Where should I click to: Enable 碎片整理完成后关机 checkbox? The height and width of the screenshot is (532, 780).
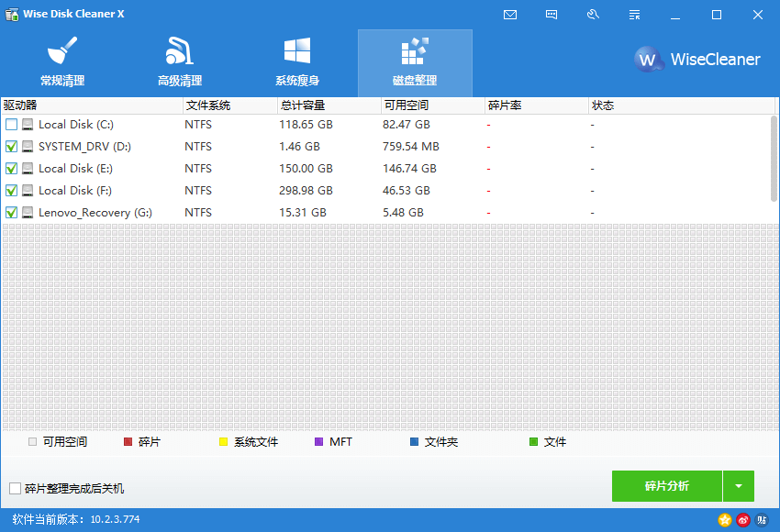click(15, 488)
